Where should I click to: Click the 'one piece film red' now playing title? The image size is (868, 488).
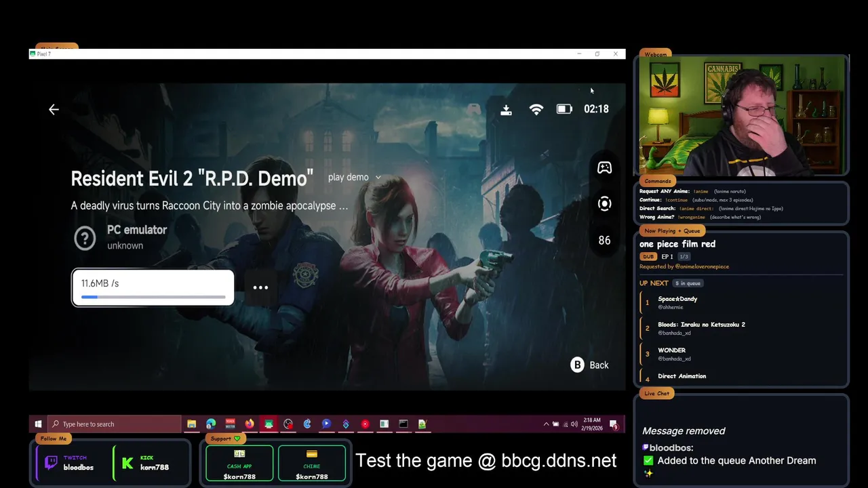[677, 244]
